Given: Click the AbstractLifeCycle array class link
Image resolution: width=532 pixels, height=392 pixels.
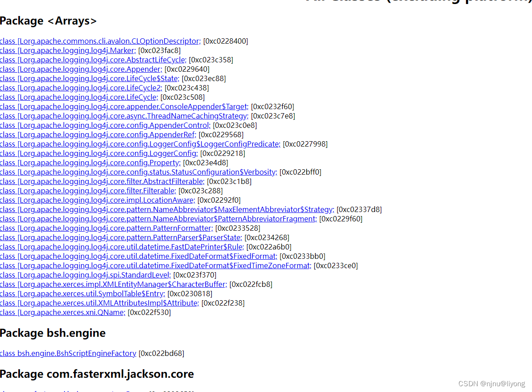Looking at the screenshot, I should (x=93, y=60).
